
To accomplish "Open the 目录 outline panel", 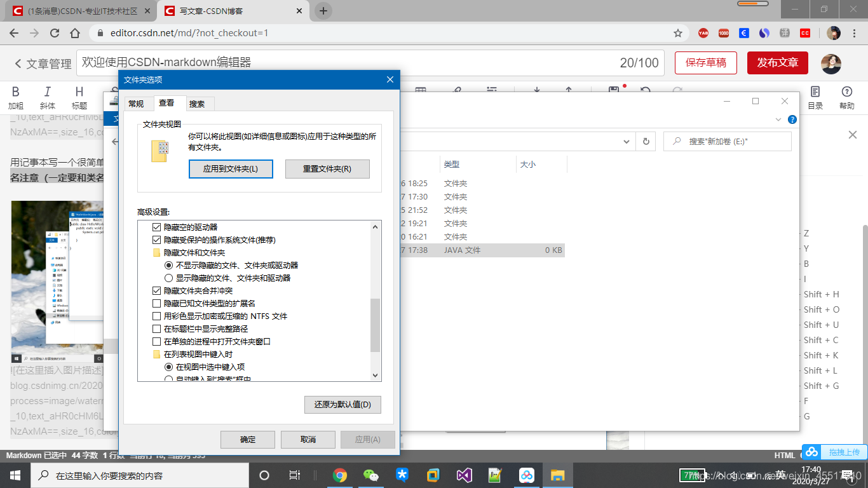I will tap(815, 97).
